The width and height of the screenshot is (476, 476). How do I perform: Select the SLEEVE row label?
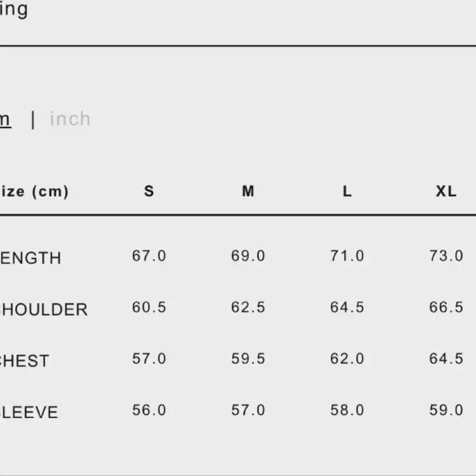click(29, 413)
